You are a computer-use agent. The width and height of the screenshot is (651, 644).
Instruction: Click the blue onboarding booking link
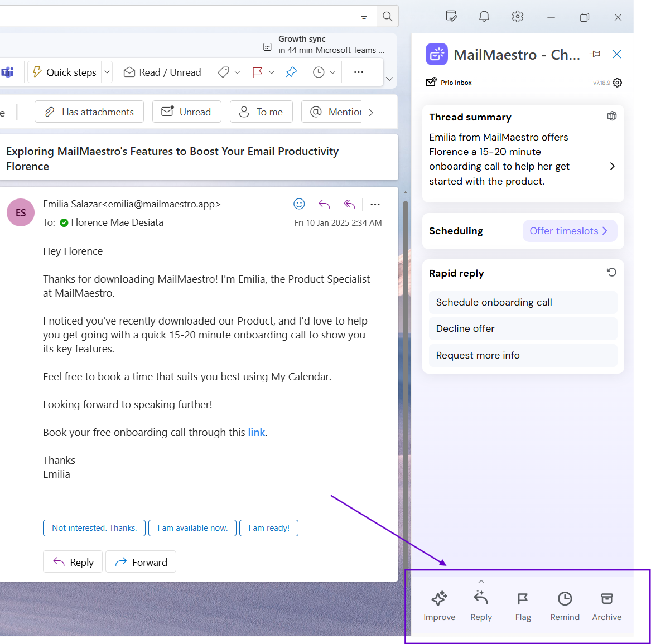pyautogui.click(x=256, y=432)
